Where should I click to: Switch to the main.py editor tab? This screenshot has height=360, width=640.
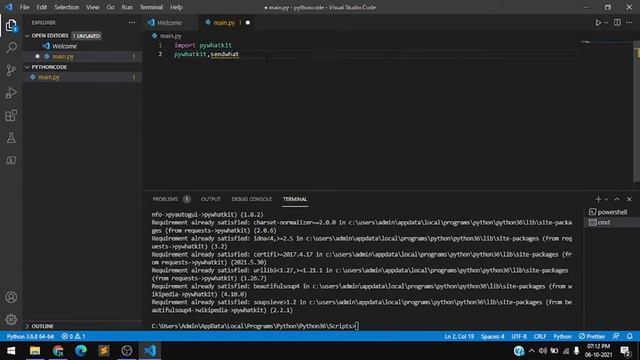point(227,22)
